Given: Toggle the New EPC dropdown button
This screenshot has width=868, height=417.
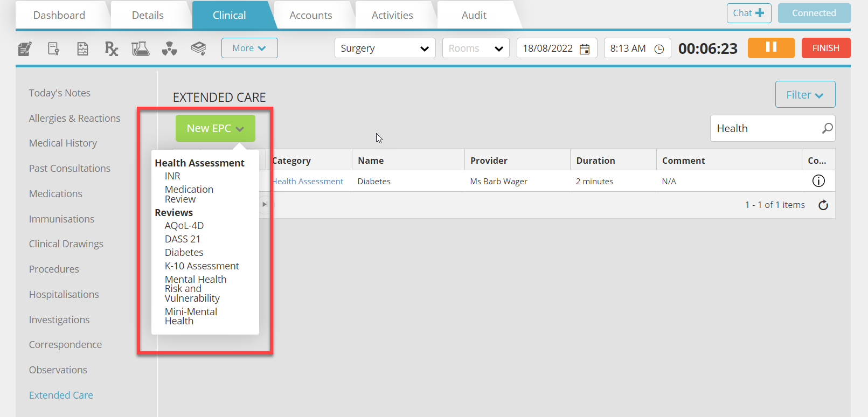Looking at the screenshot, I should [216, 128].
